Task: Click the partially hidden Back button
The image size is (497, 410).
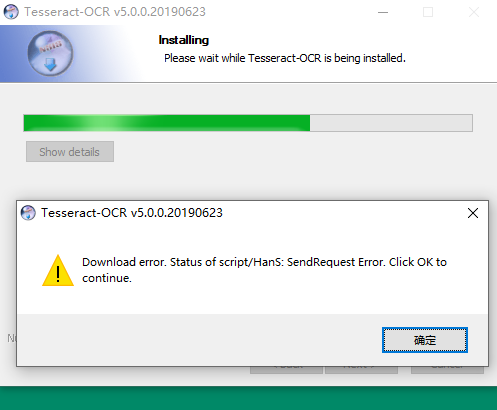Action: (286, 370)
